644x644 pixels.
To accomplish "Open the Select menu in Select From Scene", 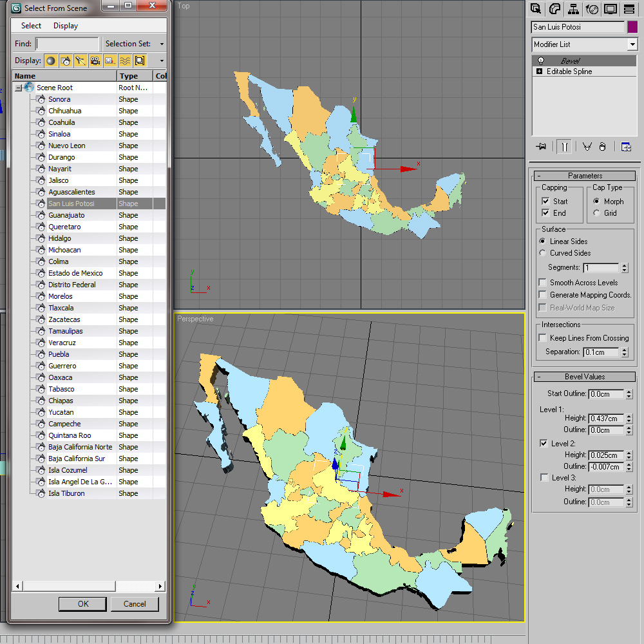I will point(30,26).
